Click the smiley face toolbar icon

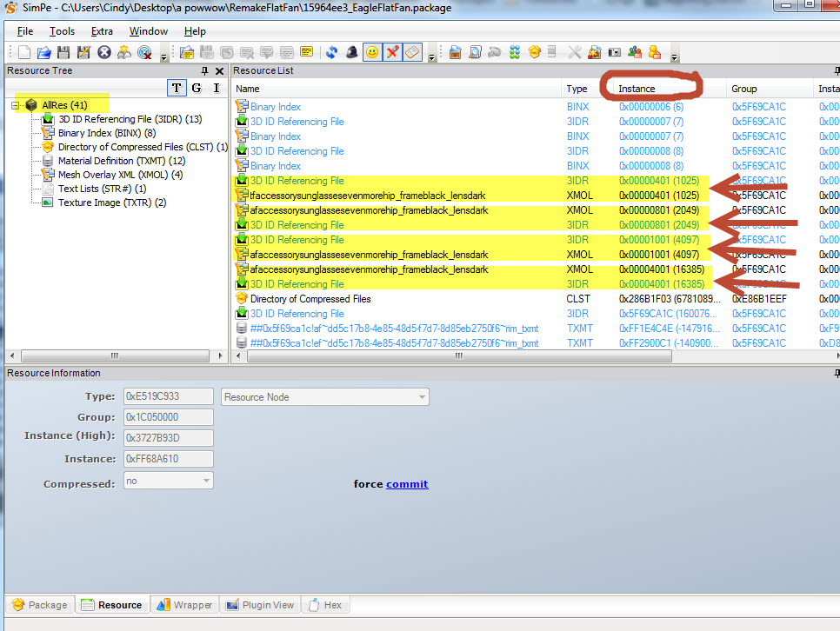pyautogui.click(x=372, y=53)
